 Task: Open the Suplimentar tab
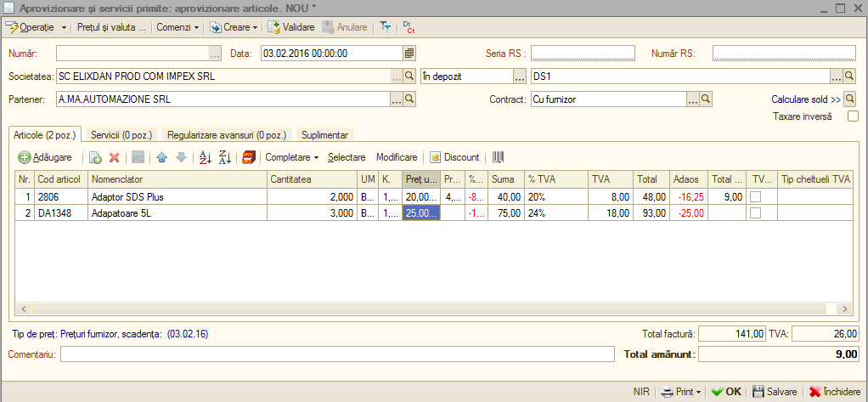pos(324,134)
